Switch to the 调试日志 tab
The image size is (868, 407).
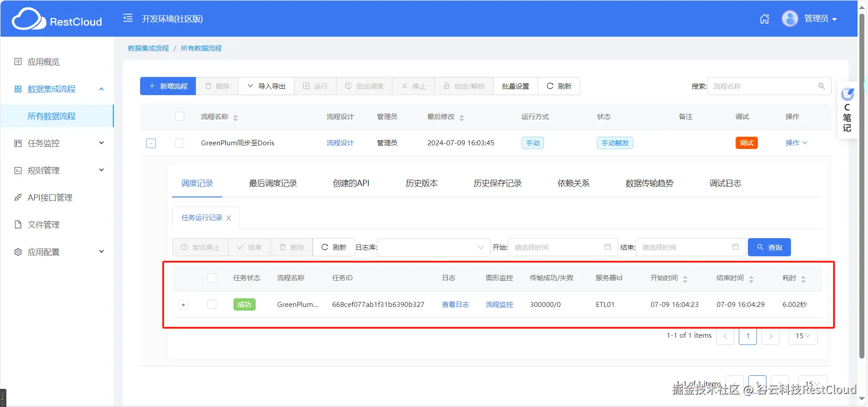(725, 183)
